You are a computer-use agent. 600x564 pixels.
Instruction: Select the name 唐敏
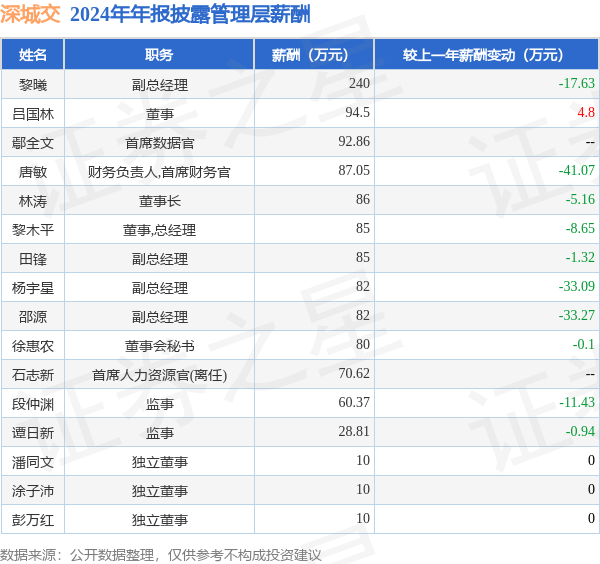click(x=33, y=172)
